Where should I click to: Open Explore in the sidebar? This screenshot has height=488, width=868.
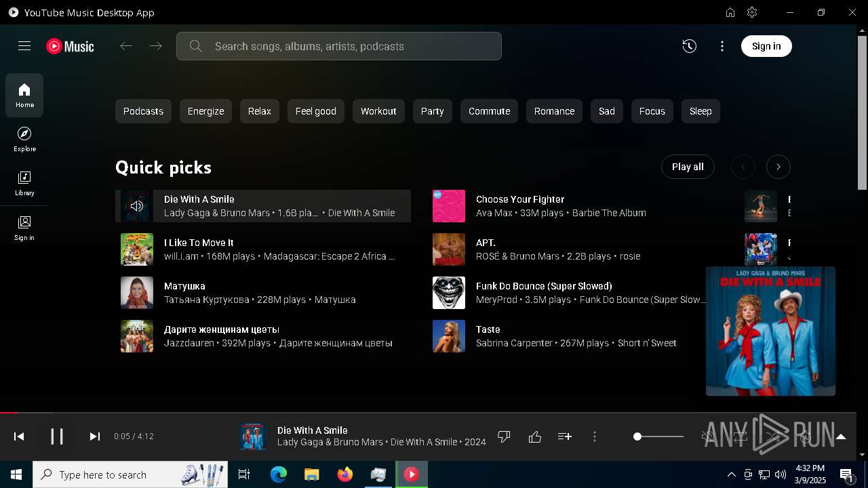pos(24,139)
